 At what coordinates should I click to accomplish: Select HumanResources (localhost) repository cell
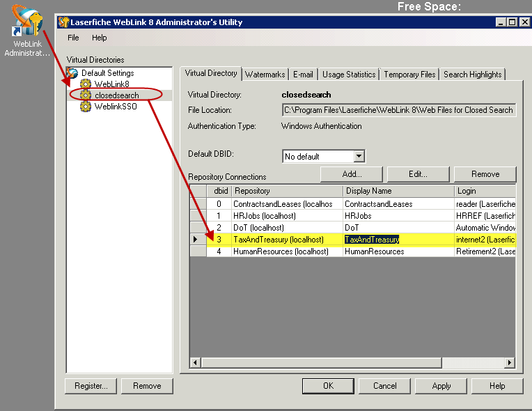(x=288, y=251)
